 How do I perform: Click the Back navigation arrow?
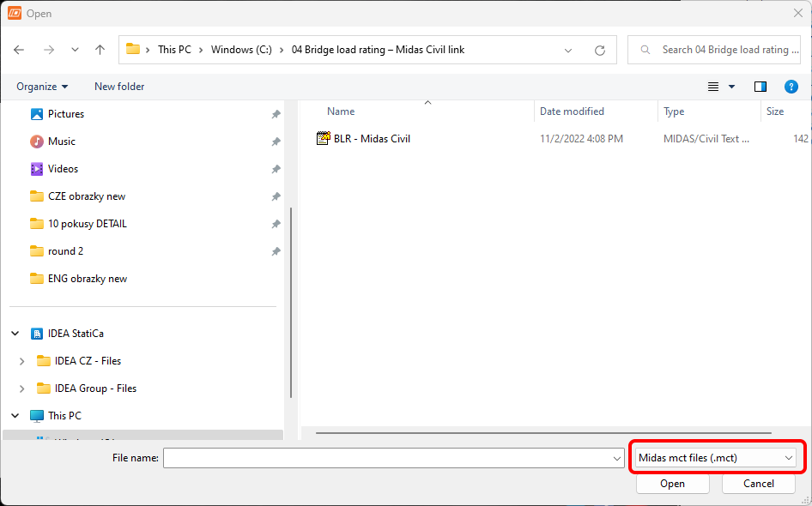pos(19,50)
